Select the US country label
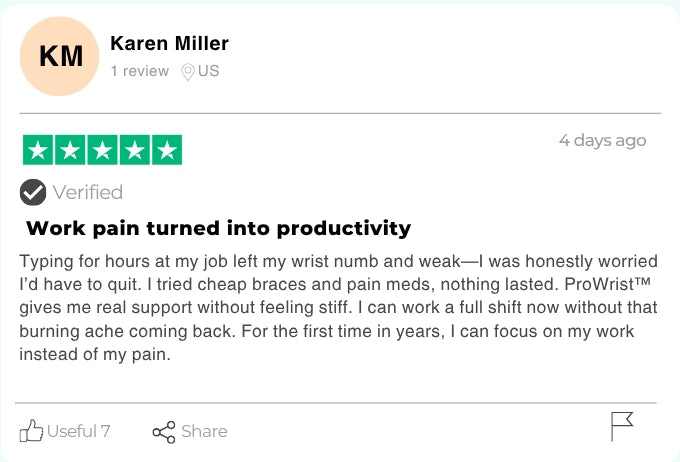 click(x=208, y=71)
